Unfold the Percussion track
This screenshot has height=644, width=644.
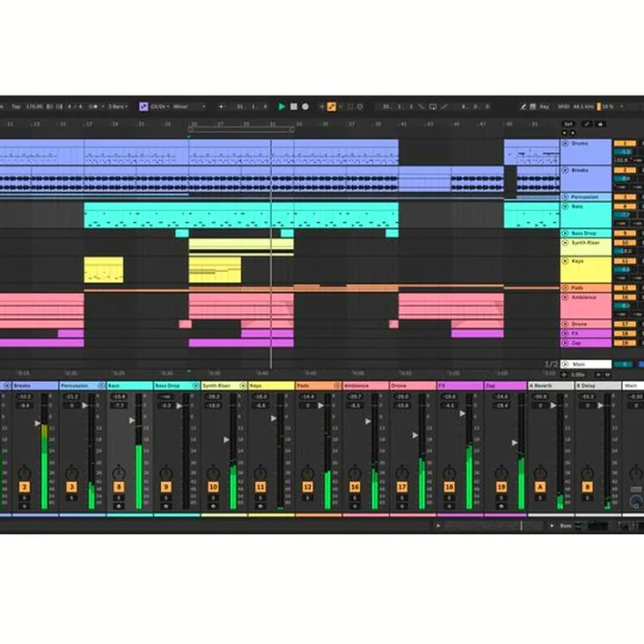[x=565, y=197]
